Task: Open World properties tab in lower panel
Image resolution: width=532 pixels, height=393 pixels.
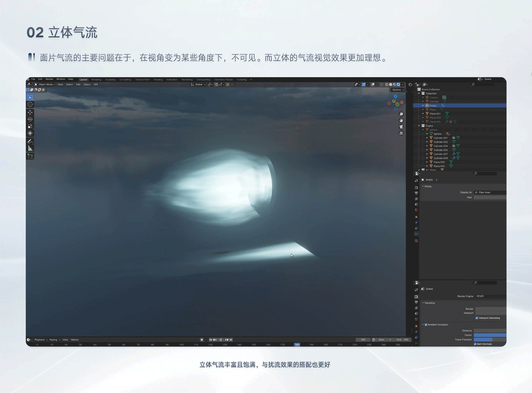Action: (x=416, y=320)
